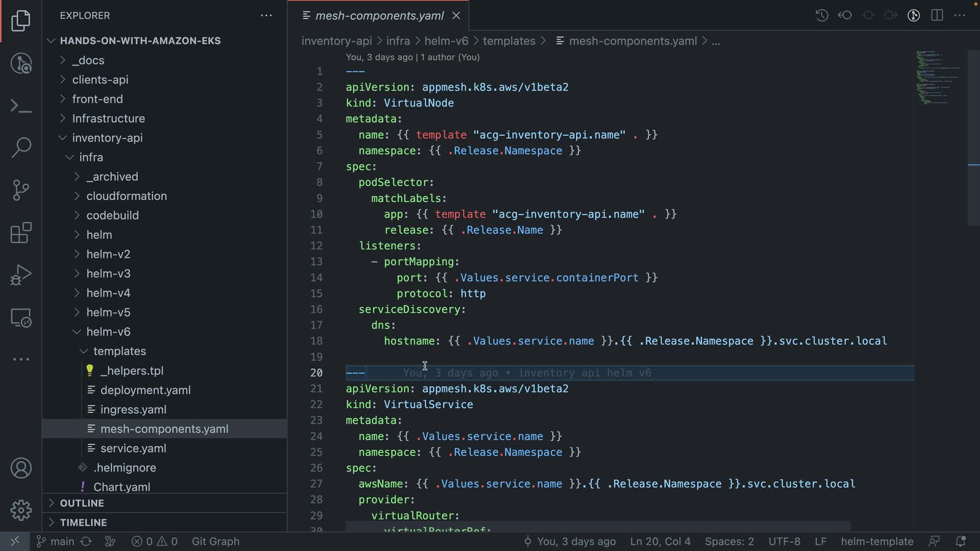980x551 pixels.
Task: Select the mesh-components.yaml editor tab
Action: pos(379,16)
